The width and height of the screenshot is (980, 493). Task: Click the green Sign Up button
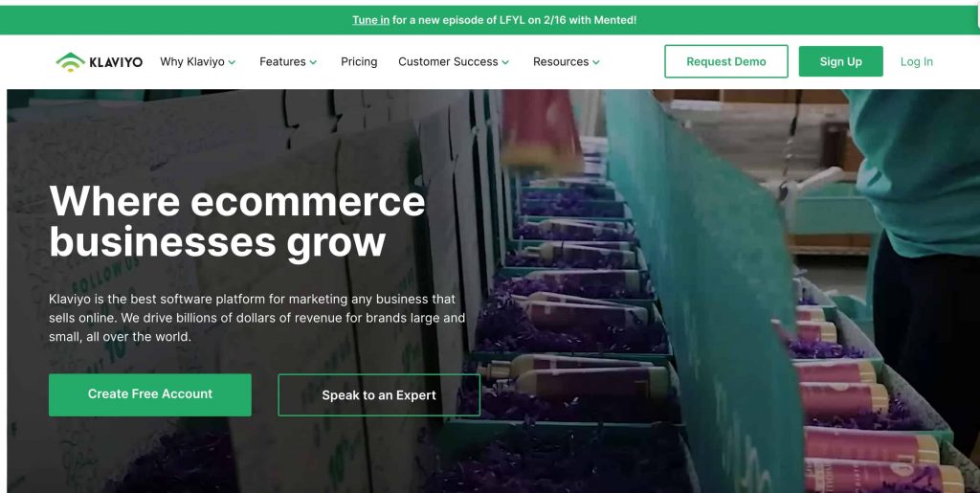840,61
